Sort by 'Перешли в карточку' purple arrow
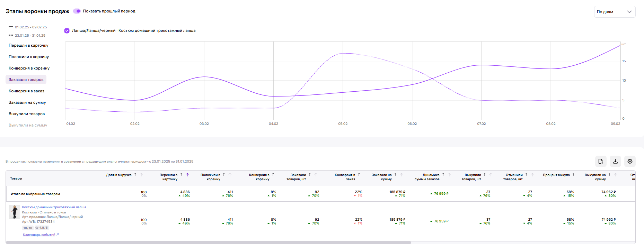Viewport: 644px width, 248px height. pyautogui.click(x=187, y=175)
